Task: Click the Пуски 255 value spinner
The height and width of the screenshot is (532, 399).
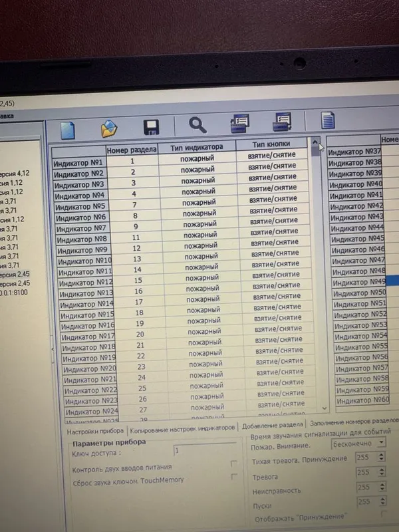Action: point(372,501)
